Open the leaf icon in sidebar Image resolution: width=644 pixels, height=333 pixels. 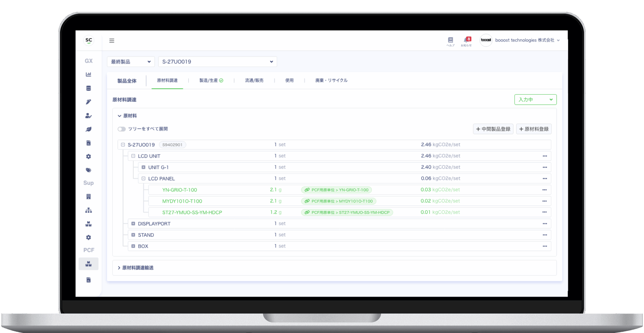88,129
